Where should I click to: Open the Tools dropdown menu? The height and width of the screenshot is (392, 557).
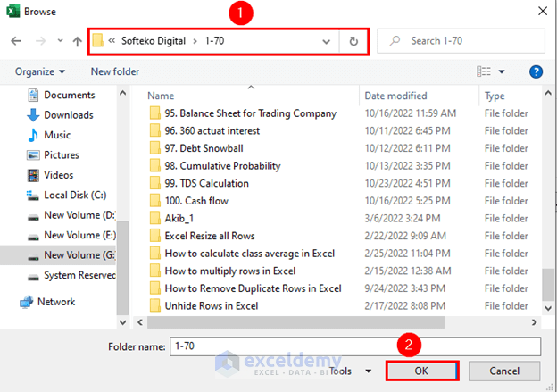351,371
